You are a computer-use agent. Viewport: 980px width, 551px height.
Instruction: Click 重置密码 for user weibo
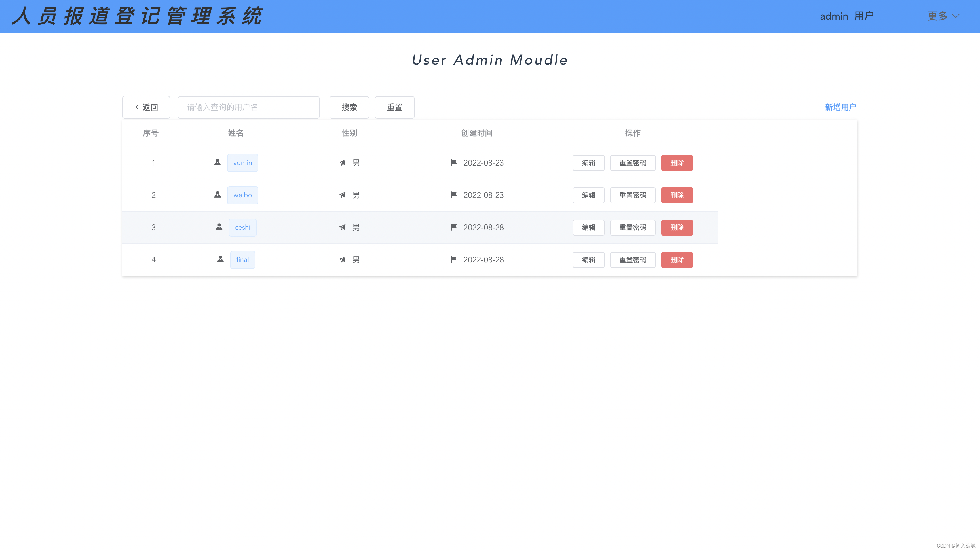point(633,195)
